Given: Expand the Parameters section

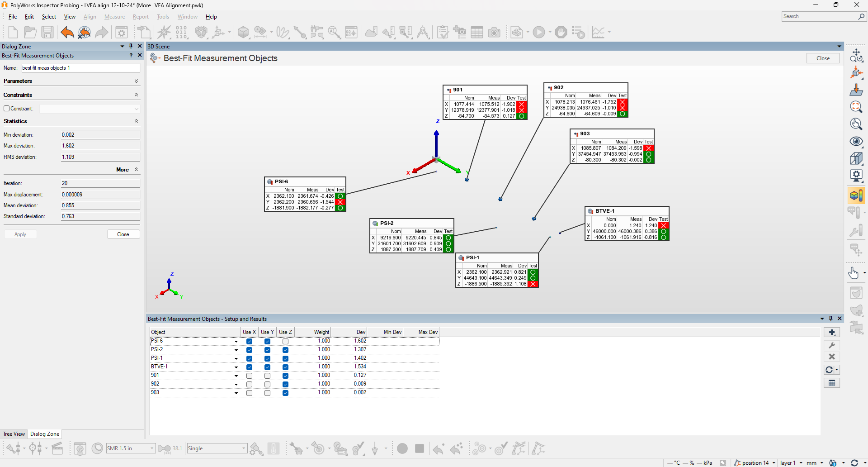Looking at the screenshot, I should (x=136, y=81).
